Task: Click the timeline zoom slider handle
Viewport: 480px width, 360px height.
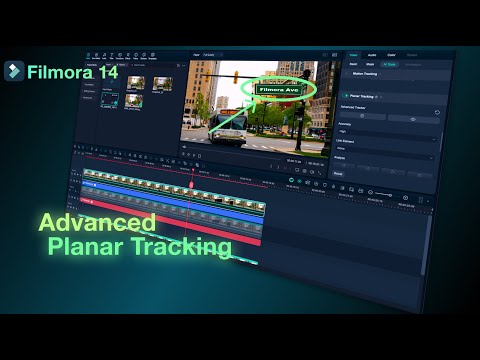Action: pos(390,195)
